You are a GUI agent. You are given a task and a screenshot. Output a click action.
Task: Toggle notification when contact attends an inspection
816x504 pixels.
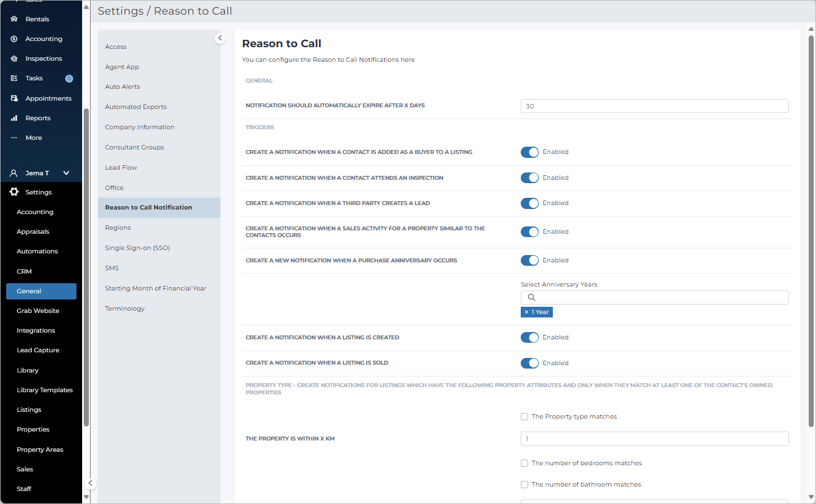click(530, 178)
